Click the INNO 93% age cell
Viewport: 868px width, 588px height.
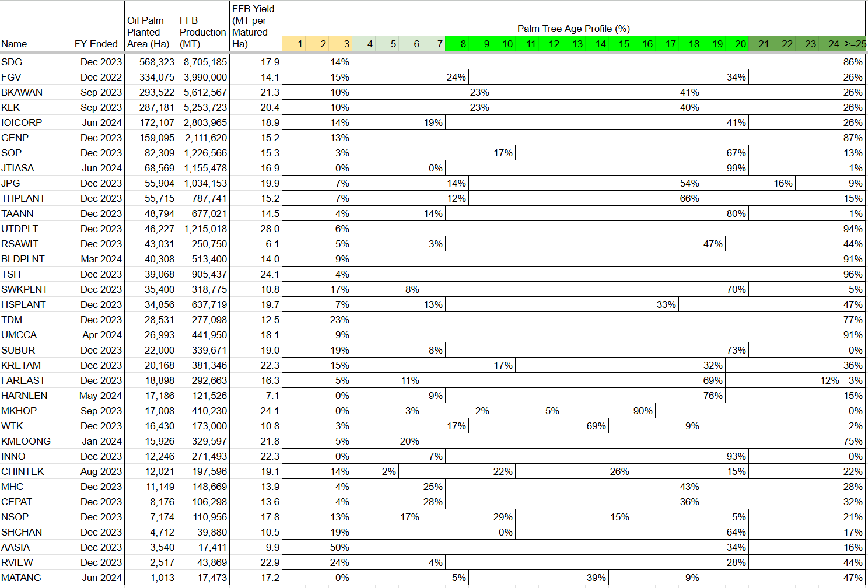coord(597,456)
